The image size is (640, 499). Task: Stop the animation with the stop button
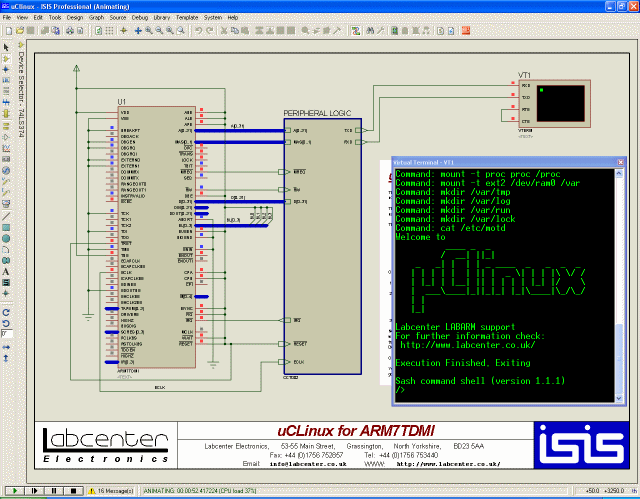click(73, 491)
